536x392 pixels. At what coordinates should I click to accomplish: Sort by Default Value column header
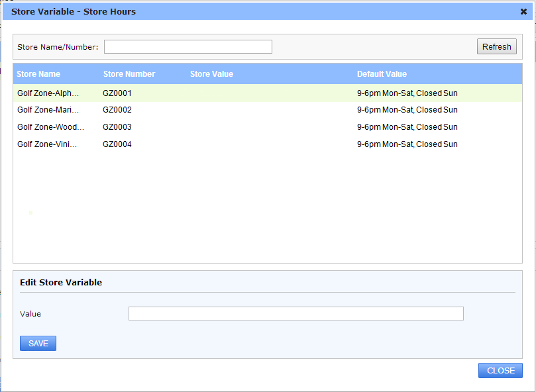point(382,73)
